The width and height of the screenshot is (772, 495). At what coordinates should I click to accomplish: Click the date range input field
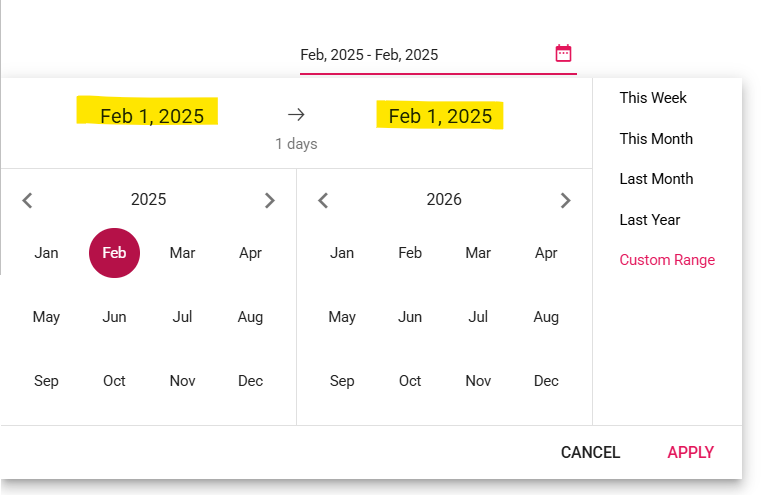420,55
